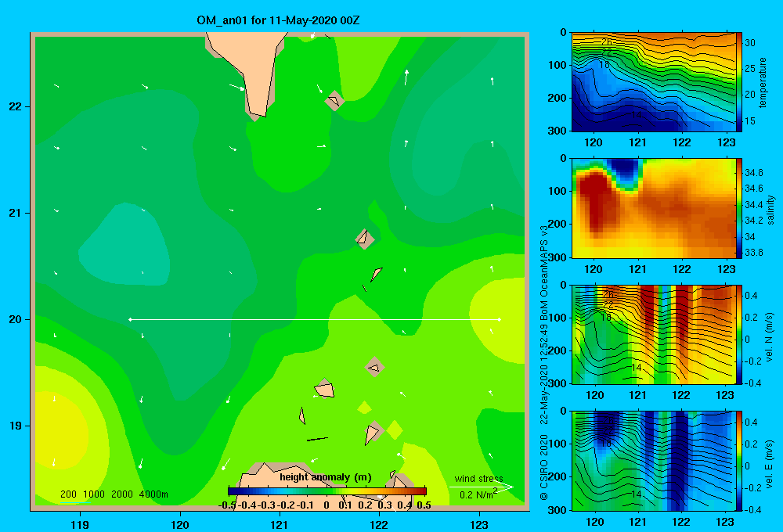
Task: Click latitude label 20 on main map
Action: [16, 319]
